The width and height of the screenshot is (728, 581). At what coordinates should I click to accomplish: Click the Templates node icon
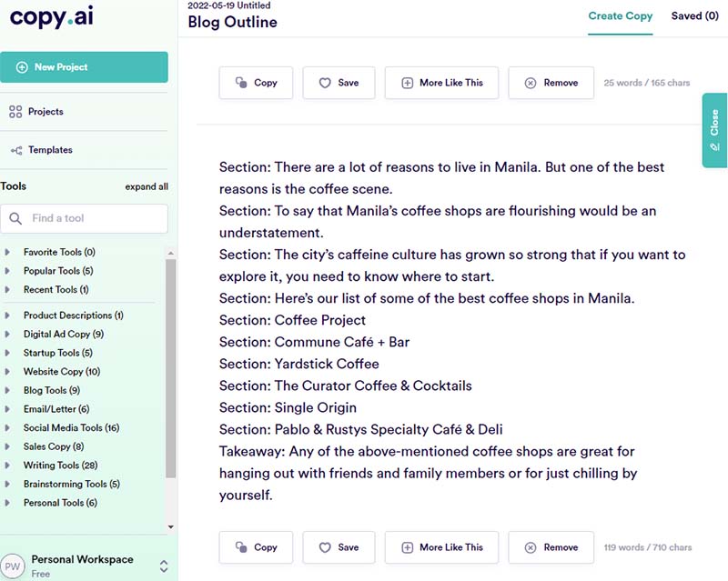coord(16,150)
